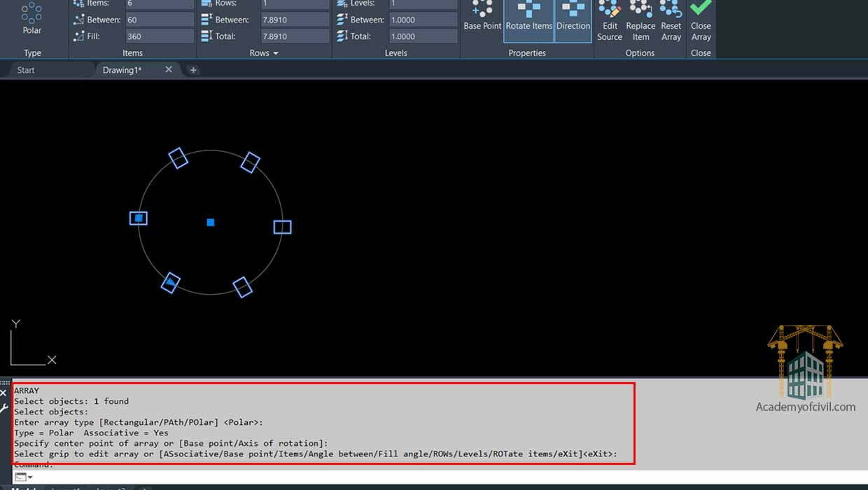
Task: Select the center grip of the polar array
Action: coord(210,223)
